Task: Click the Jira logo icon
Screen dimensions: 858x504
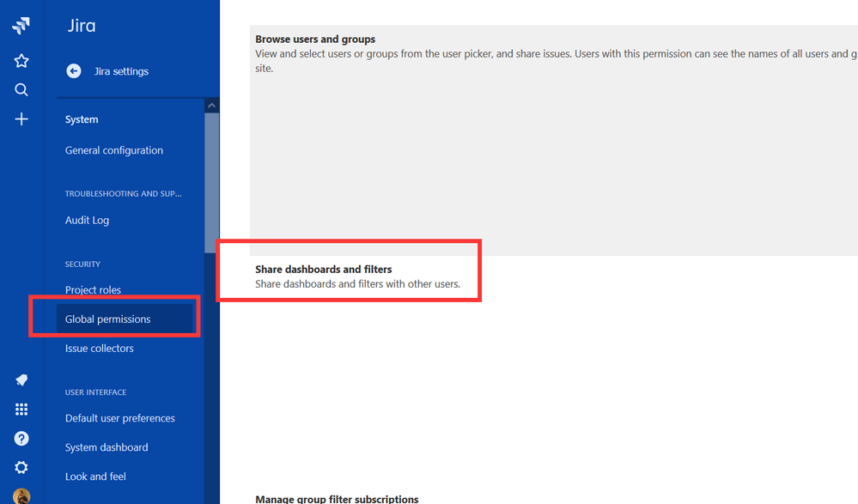Action: pyautogui.click(x=21, y=26)
